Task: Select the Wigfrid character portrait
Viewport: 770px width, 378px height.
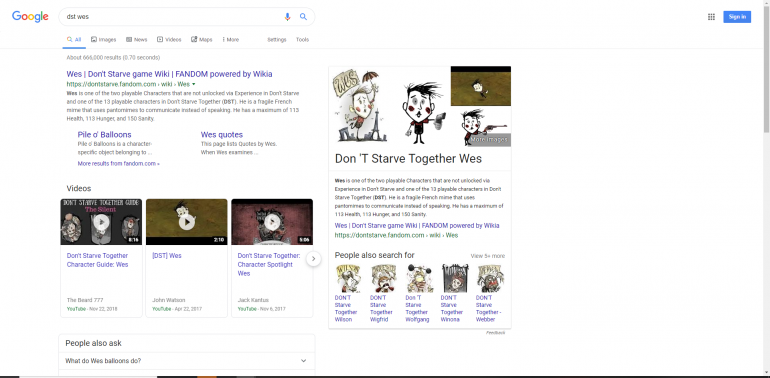Action: 384,278
